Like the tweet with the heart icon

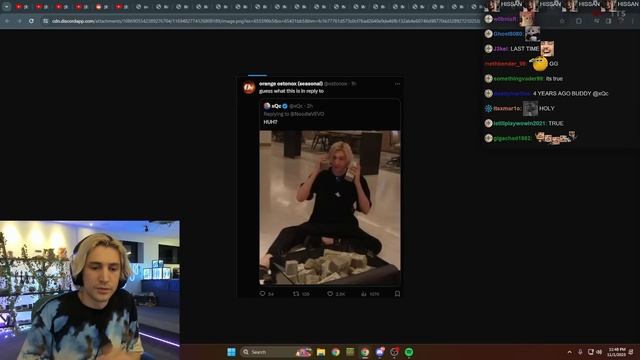(330, 293)
